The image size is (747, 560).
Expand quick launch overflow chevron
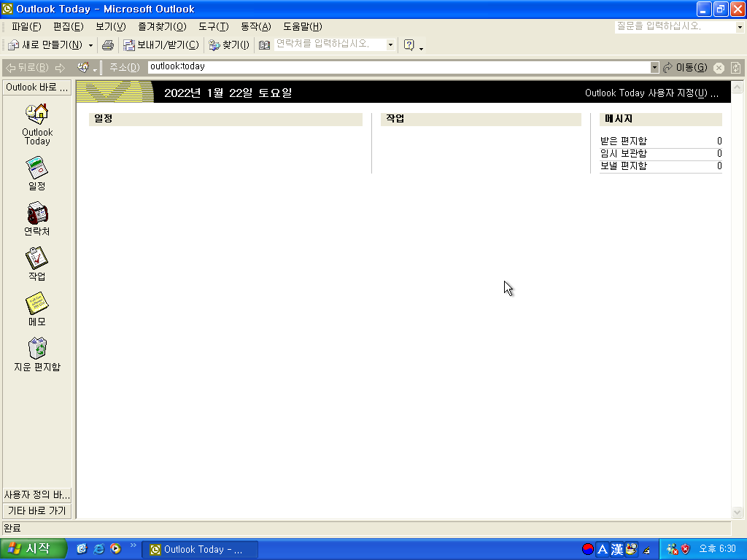click(x=133, y=545)
